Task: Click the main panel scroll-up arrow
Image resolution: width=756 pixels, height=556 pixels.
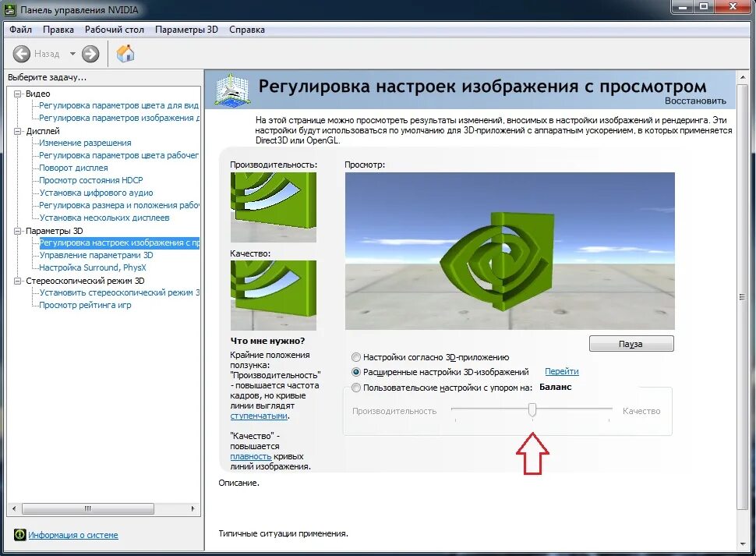Action: [x=742, y=76]
